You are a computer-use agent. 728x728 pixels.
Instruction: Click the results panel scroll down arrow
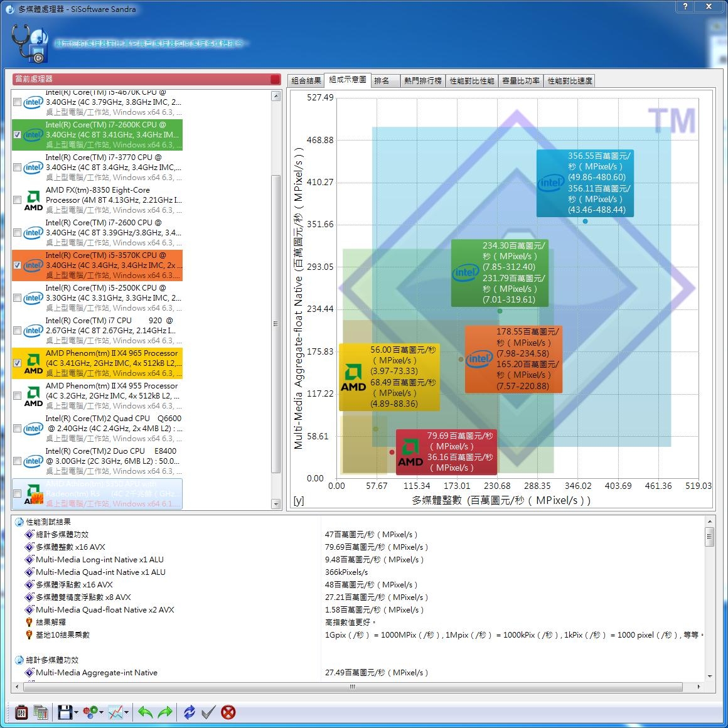coord(709,676)
